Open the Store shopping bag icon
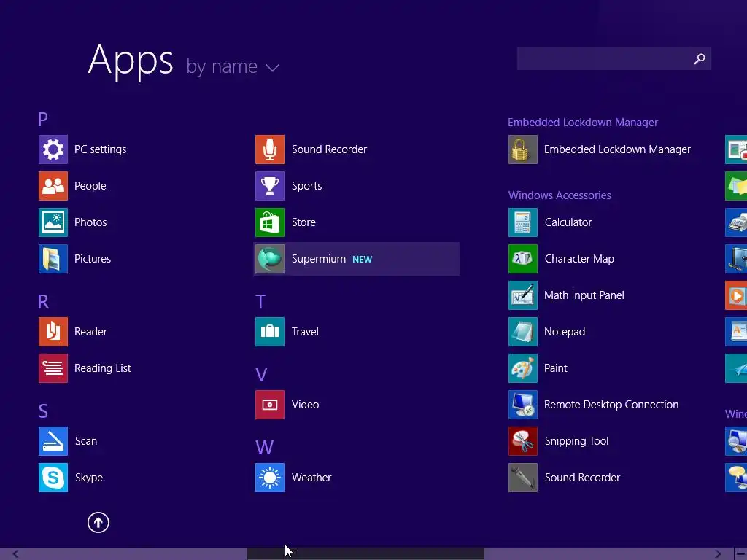The height and width of the screenshot is (560, 747). [x=270, y=222]
